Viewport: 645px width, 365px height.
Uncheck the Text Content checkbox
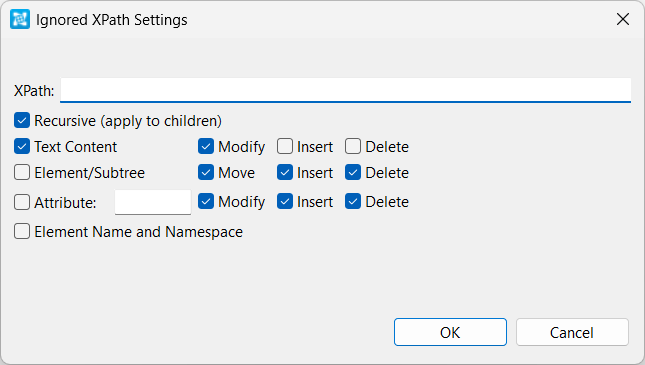(x=22, y=146)
